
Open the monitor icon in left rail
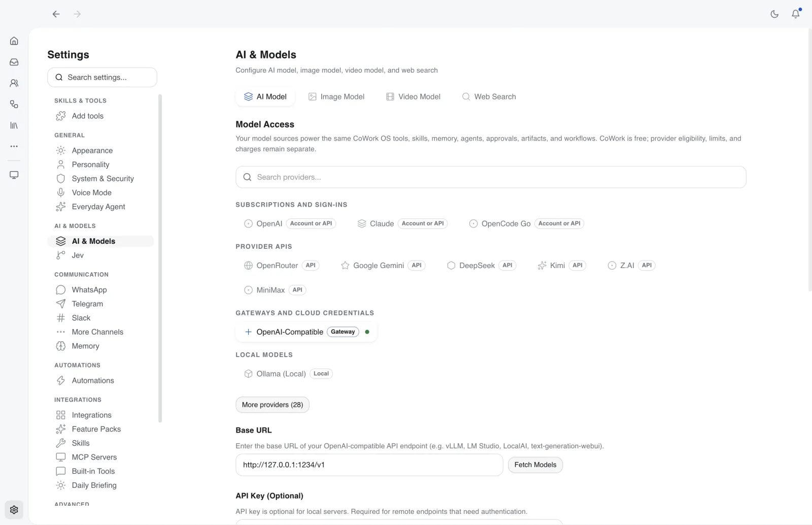(14, 175)
